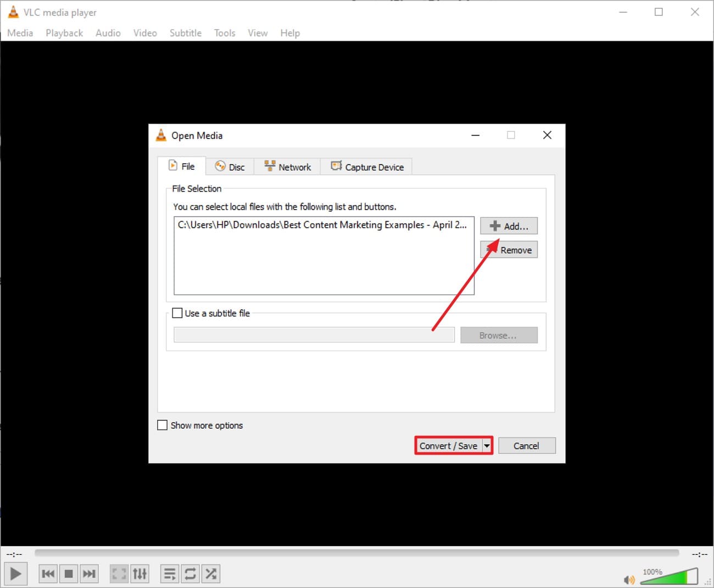Switch to the Network tab
Screen dimensions: 714x588
click(x=287, y=166)
